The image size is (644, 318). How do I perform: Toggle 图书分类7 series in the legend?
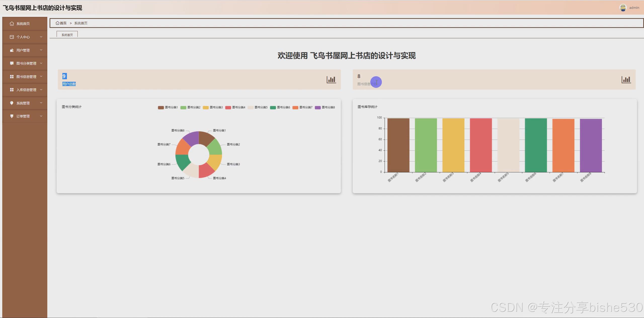[x=302, y=107]
